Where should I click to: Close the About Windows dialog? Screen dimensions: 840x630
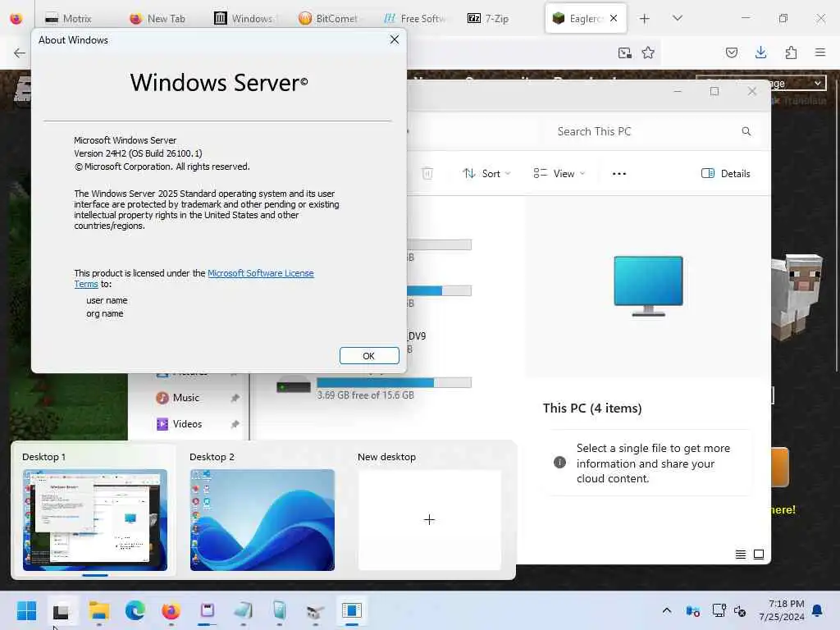click(395, 39)
